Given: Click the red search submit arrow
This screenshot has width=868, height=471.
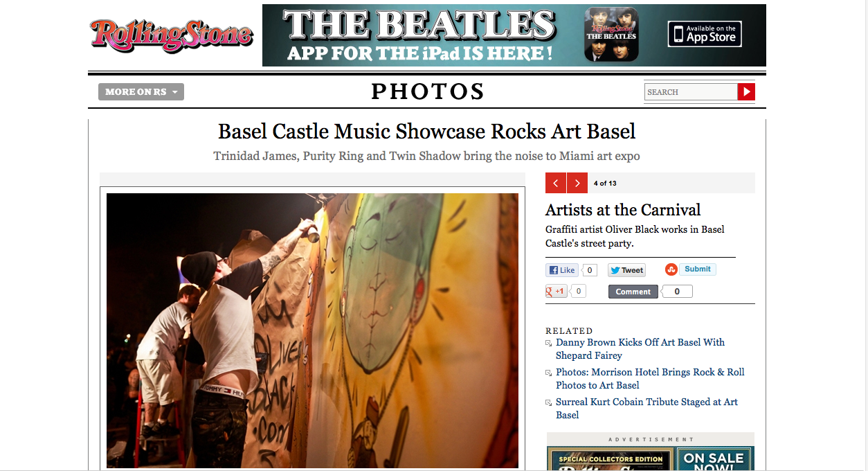Looking at the screenshot, I should click(x=746, y=91).
